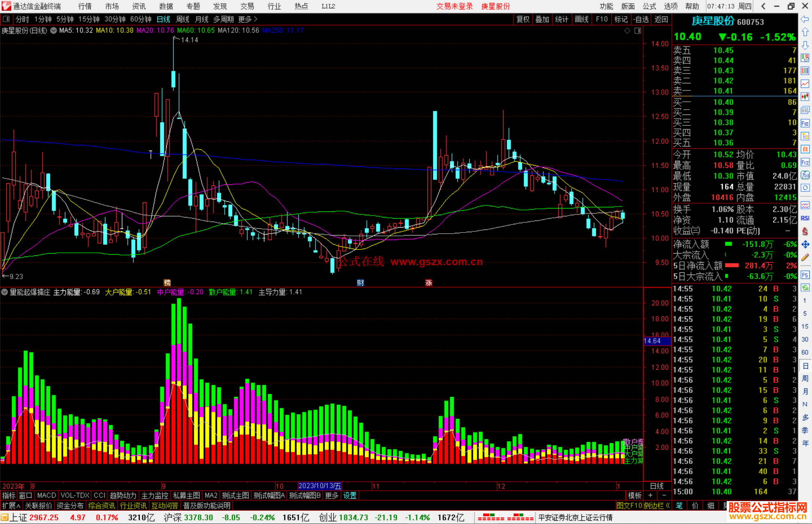
Task: Open the multi-window report icon
Action: click(805, 110)
